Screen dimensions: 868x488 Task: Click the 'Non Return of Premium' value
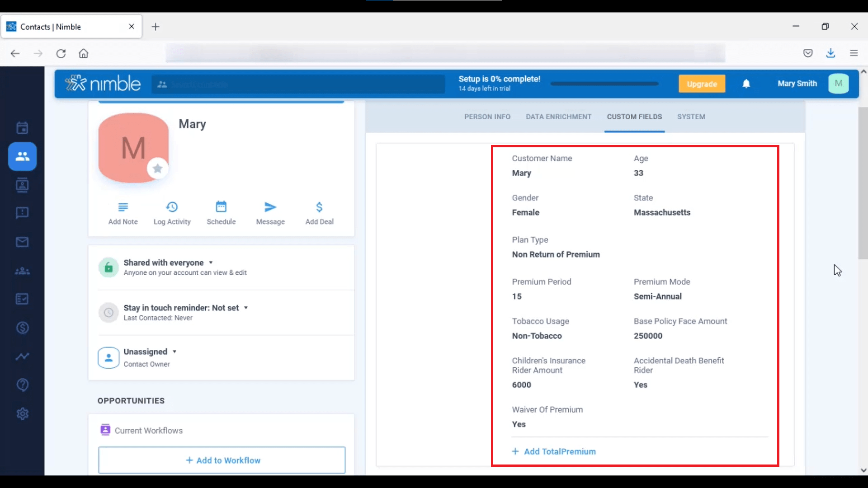[556, 254]
